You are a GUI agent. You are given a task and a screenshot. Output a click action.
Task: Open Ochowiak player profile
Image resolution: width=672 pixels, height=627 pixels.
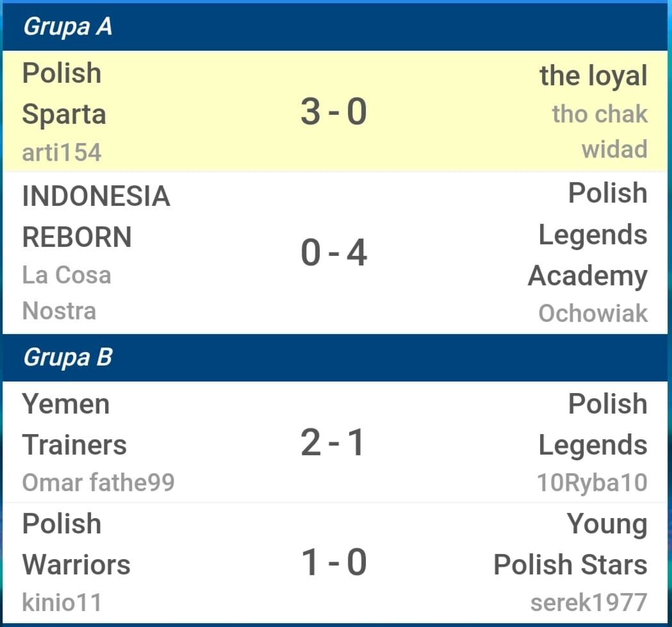pos(593,313)
